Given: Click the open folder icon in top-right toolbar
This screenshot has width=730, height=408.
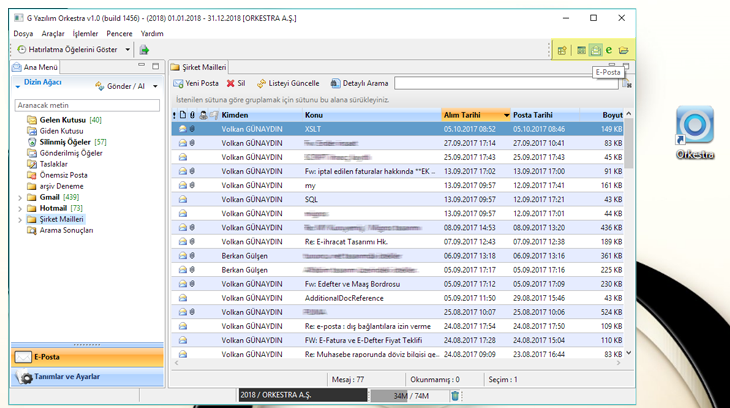Looking at the screenshot, I should (x=624, y=50).
